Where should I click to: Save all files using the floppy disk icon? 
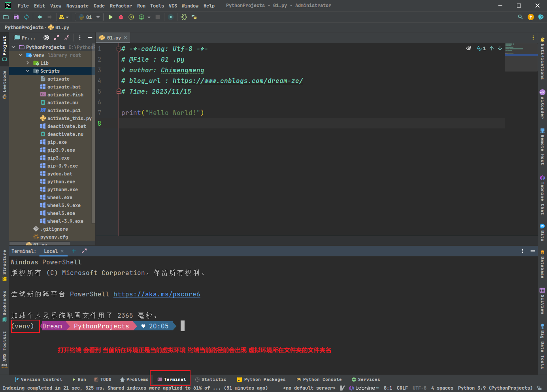tap(16, 17)
